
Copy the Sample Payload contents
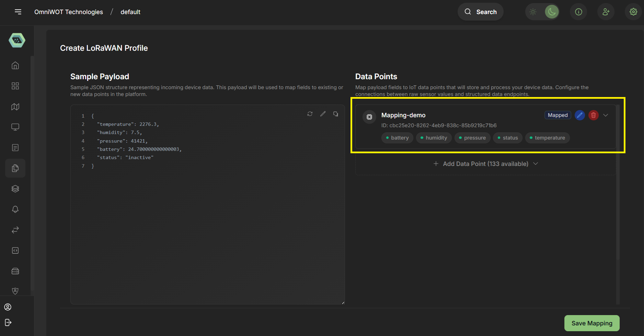[x=335, y=113]
